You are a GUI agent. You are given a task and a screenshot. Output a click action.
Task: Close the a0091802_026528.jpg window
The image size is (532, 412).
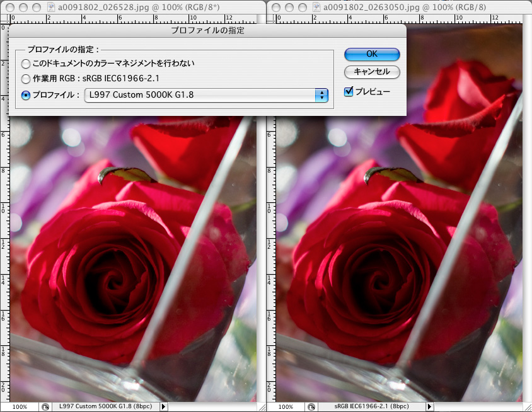[10, 7]
